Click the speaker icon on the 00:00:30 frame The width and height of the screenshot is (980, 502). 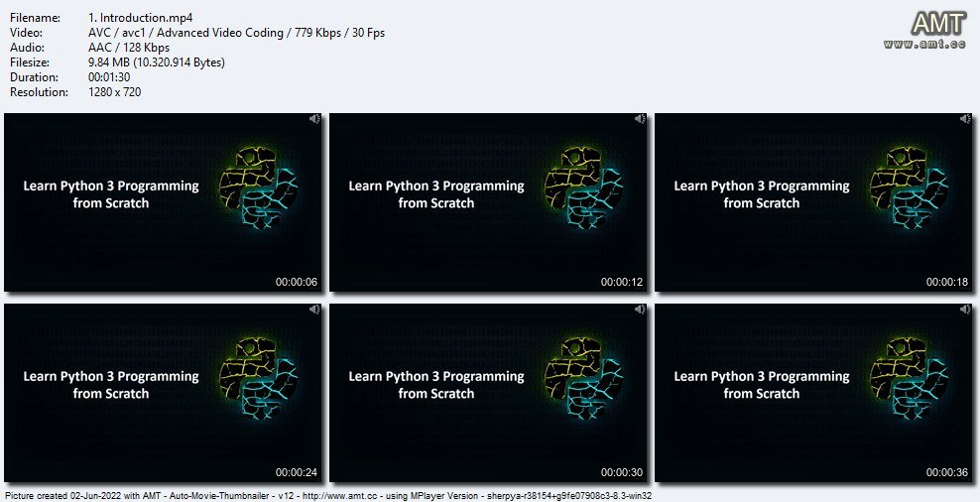coord(640,310)
